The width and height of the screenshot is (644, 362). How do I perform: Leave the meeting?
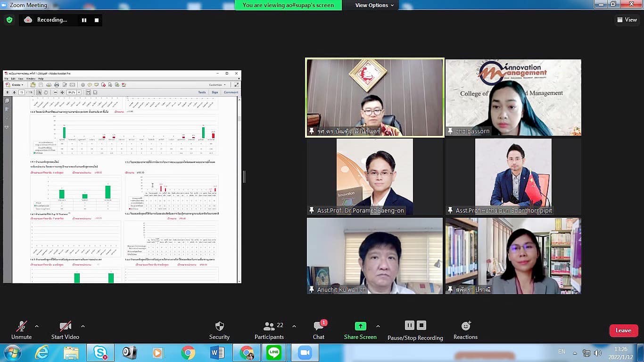tap(623, 330)
